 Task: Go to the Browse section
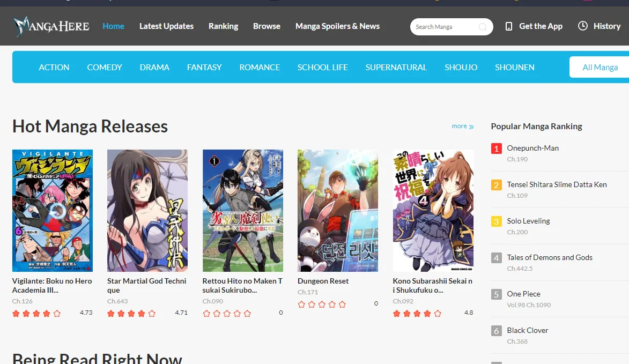tap(267, 26)
